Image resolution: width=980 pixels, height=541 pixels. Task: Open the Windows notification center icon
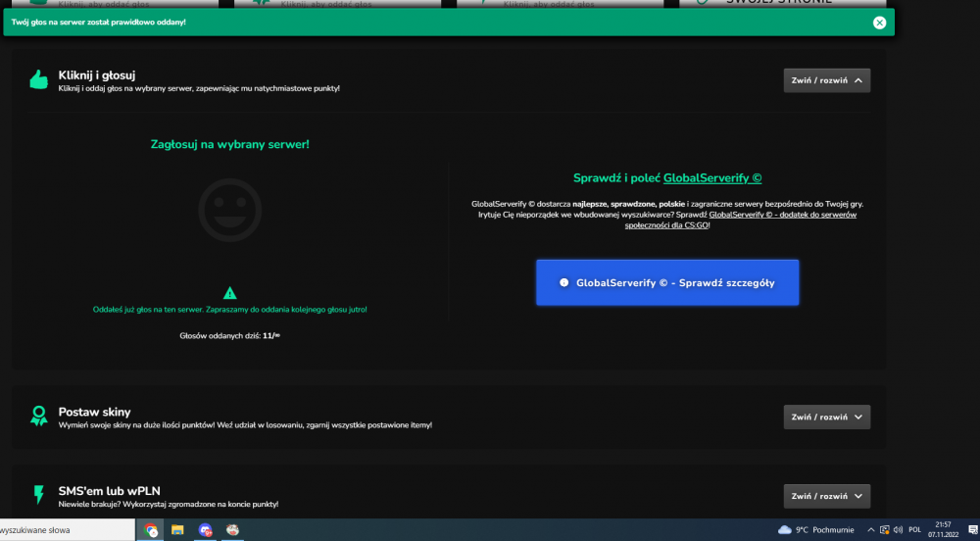[972, 530]
